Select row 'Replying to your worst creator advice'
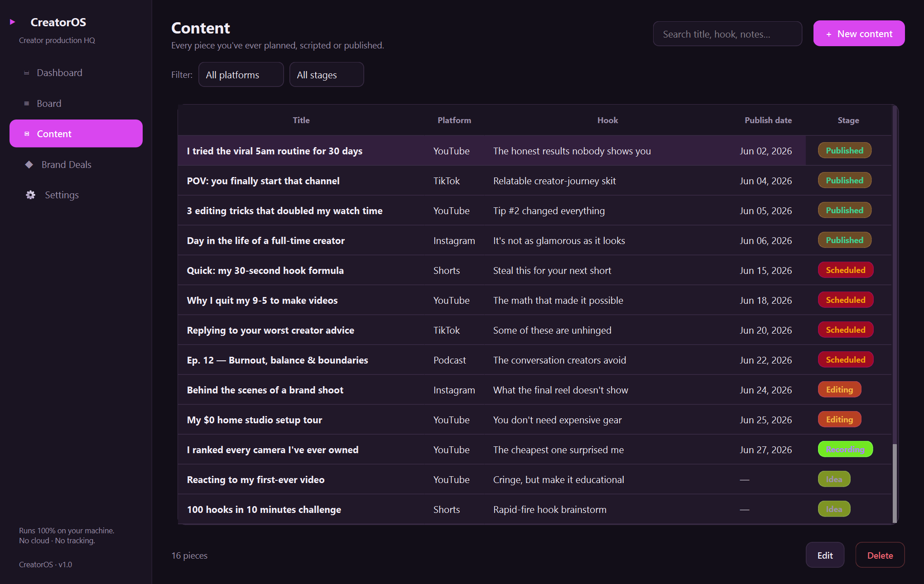Viewport: 924px width, 584px height. tap(534, 330)
